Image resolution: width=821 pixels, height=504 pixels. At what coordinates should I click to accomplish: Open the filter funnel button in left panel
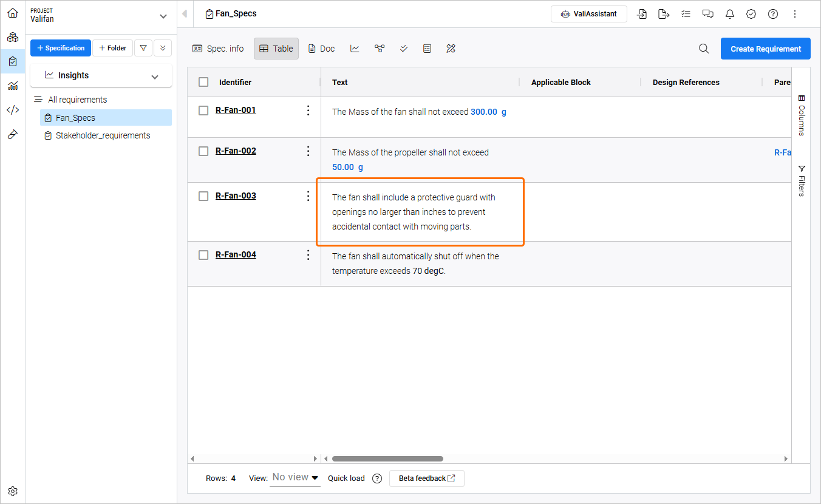click(143, 48)
